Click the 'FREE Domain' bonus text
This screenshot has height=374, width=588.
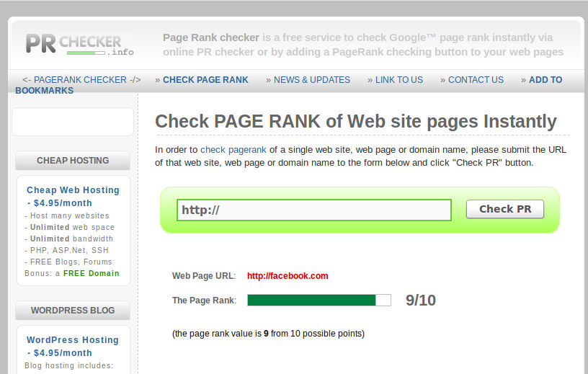(x=91, y=273)
